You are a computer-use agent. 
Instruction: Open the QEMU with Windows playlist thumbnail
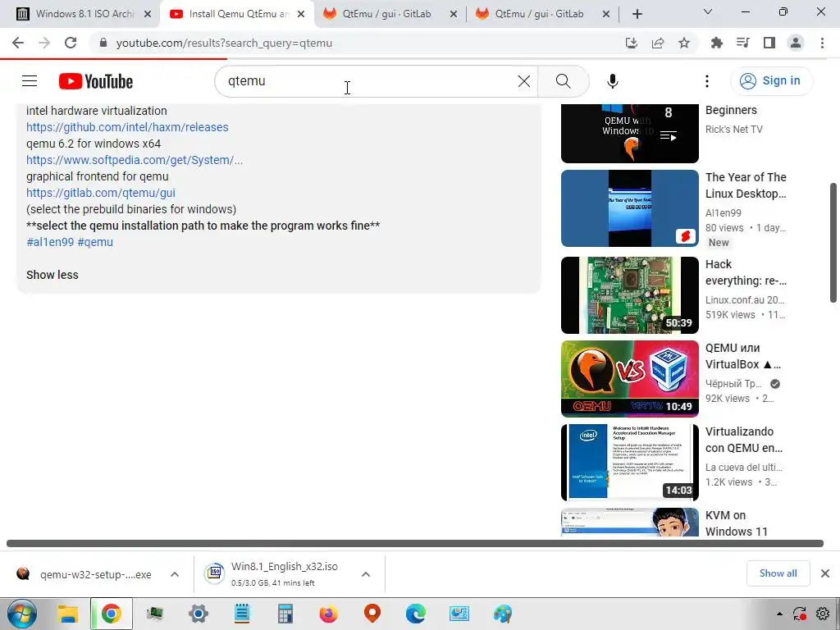pos(630,133)
